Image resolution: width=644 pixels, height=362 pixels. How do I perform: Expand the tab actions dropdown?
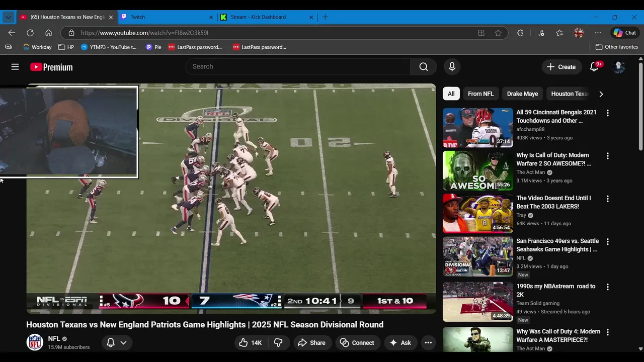click(x=8, y=17)
